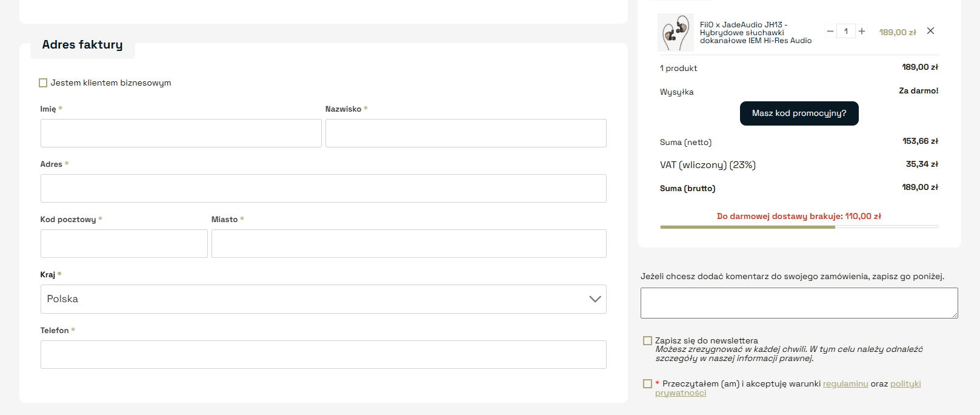Image resolution: width=980 pixels, height=415 pixels.
Task: Open the polityki prywatności link
Action: [x=905, y=384]
